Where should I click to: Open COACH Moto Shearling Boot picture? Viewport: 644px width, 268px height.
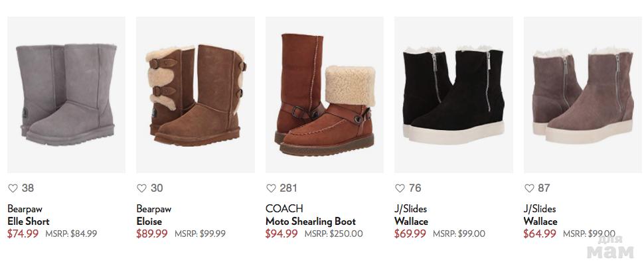coord(324,95)
